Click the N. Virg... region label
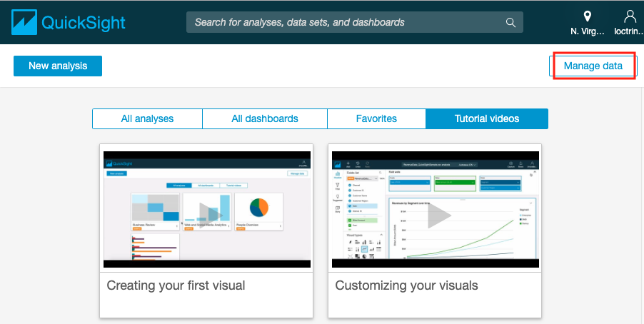The height and width of the screenshot is (324, 644). pyautogui.click(x=588, y=31)
